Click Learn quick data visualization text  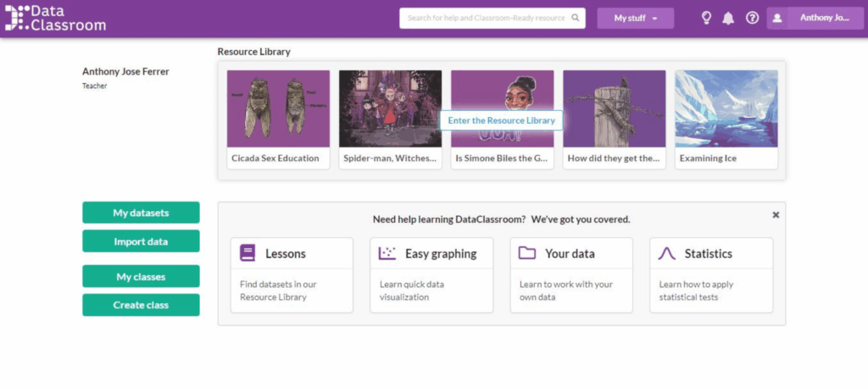pyautogui.click(x=412, y=291)
